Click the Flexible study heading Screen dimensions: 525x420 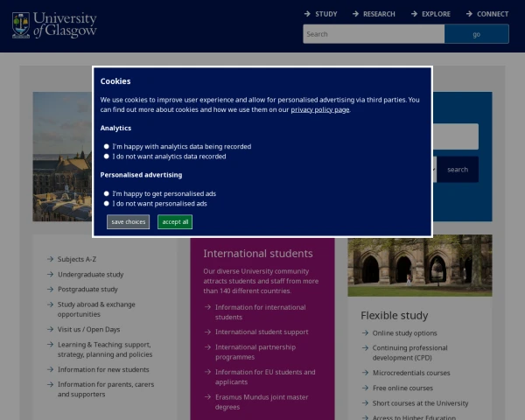click(395, 316)
